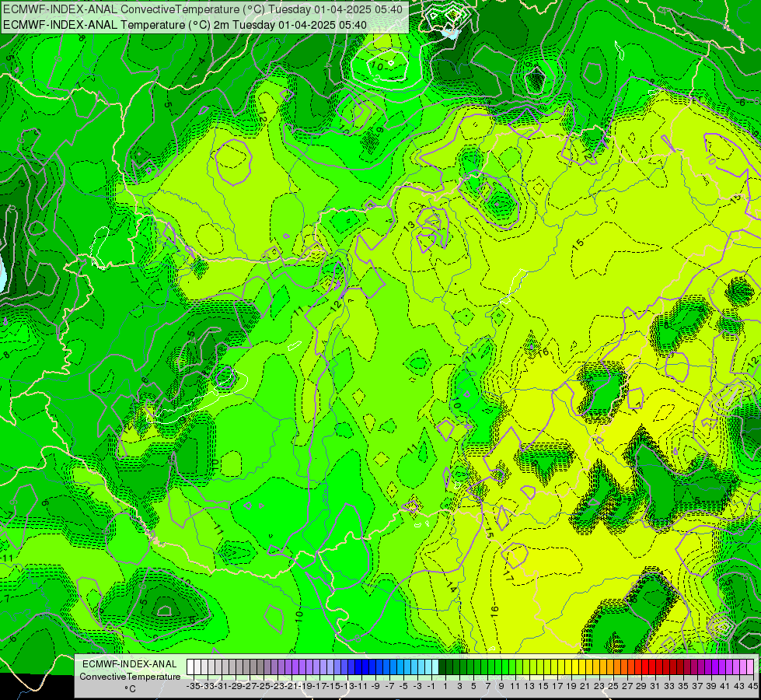Click legend scale label -31
Screen dimensions: 761x700
tap(222, 686)
